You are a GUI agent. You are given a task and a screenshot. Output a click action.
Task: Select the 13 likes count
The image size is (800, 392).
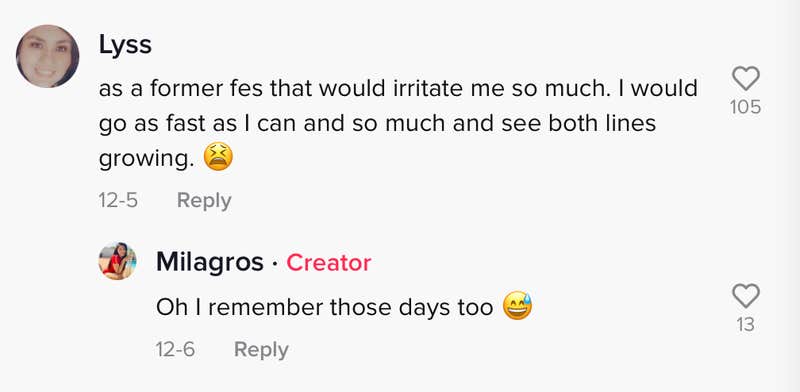pos(745,325)
